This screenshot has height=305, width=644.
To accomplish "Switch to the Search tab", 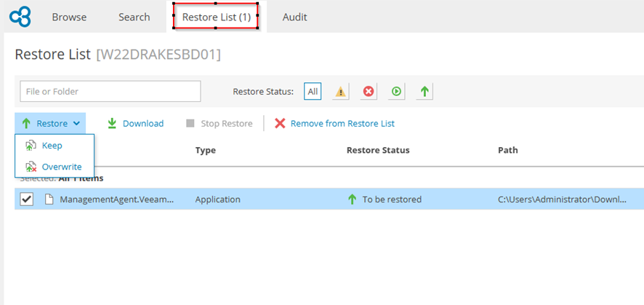I will (x=134, y=17).
